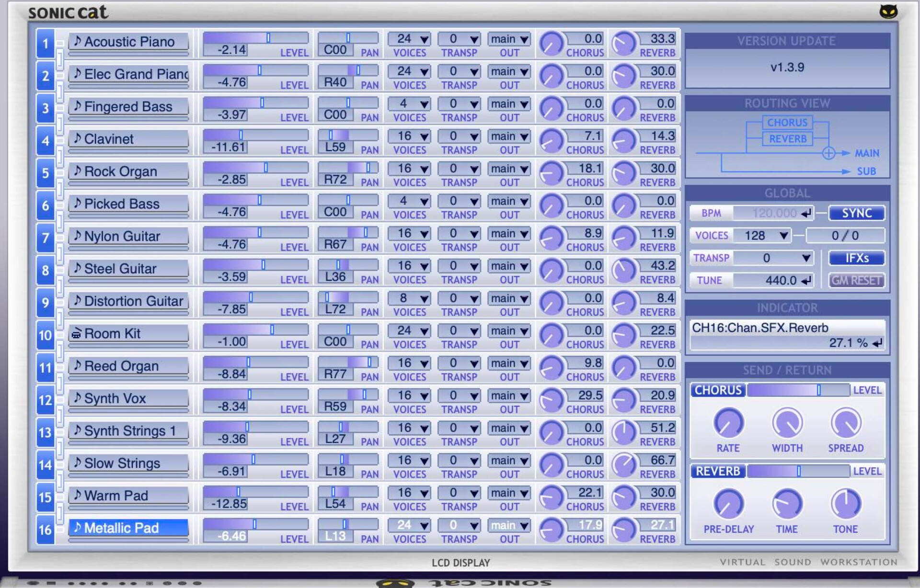Viewport: 920px width, 588px height.
Task: Toggle channel 7 number button
Action: [46, 238]
